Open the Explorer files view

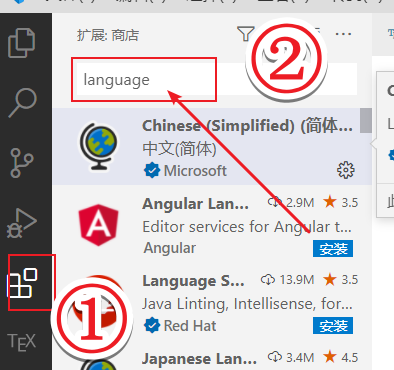(x=21, y=43)
